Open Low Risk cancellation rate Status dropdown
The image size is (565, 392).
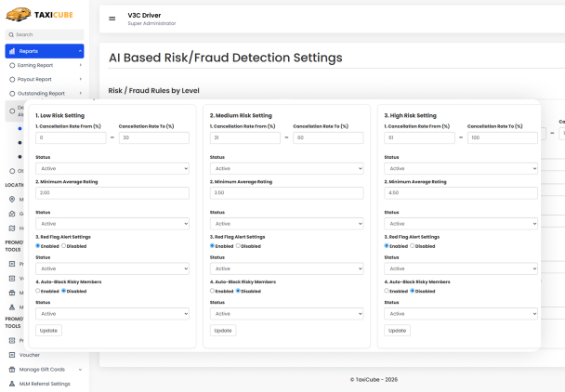[112, 168]
